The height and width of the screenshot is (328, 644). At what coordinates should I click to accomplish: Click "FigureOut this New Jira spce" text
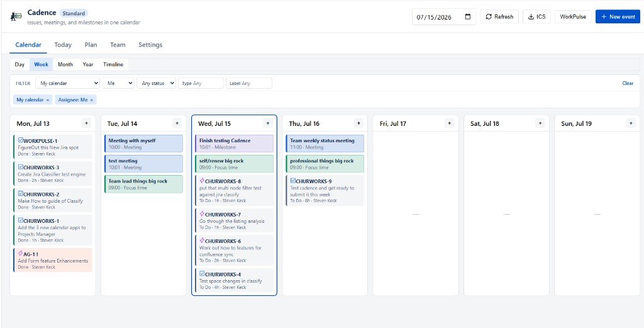48,147
